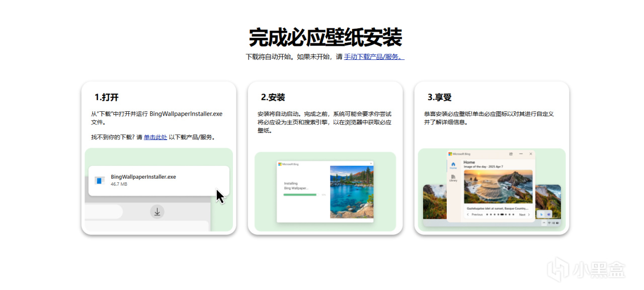Click the Gaztelugatxe islet caption text
Screen dimensions: 644x290
click(498, 208)
